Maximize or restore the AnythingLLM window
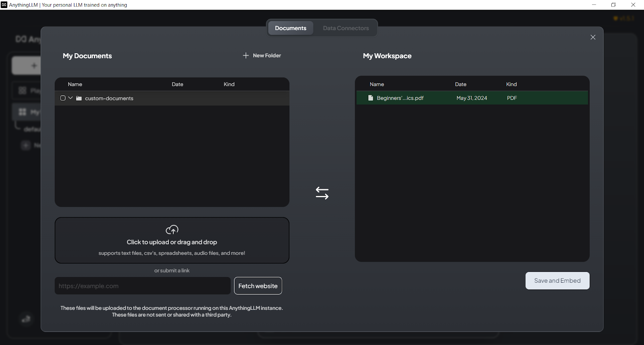 tap(613, 5)
